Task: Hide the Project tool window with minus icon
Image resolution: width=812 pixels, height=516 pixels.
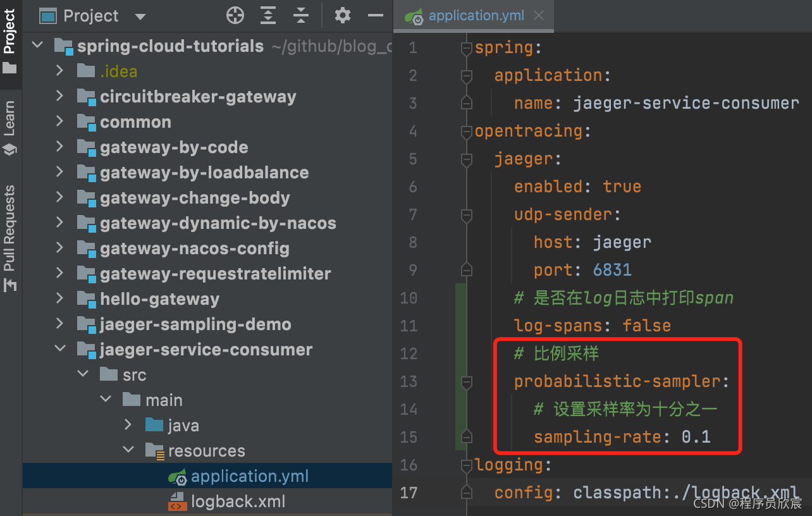Action: tap(376, 16)
